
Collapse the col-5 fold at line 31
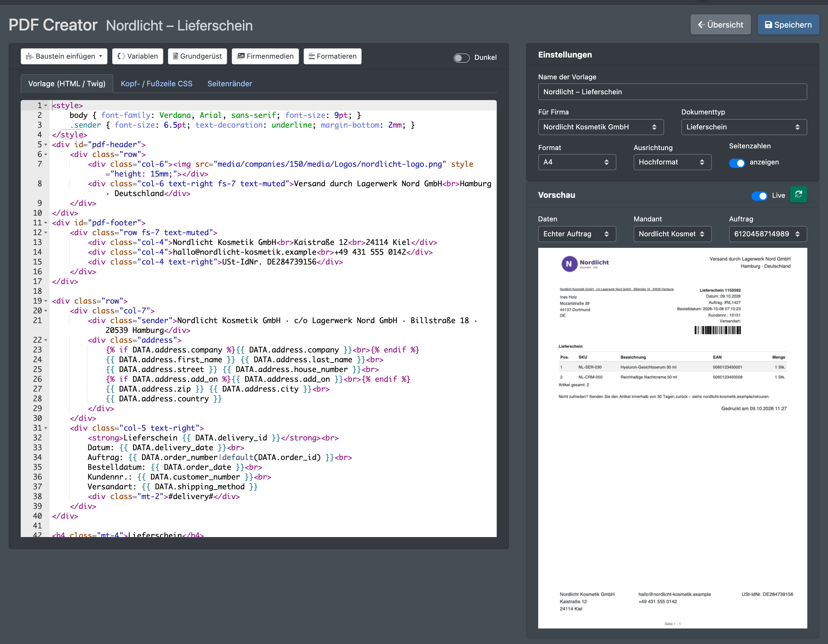click(46, 428)
